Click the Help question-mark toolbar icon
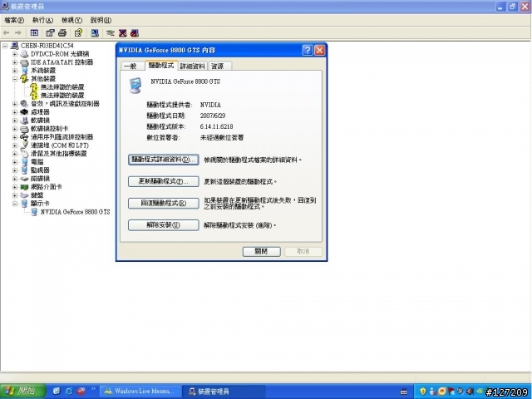The width and height of the screenshot is (532, 399). (78, 33)
